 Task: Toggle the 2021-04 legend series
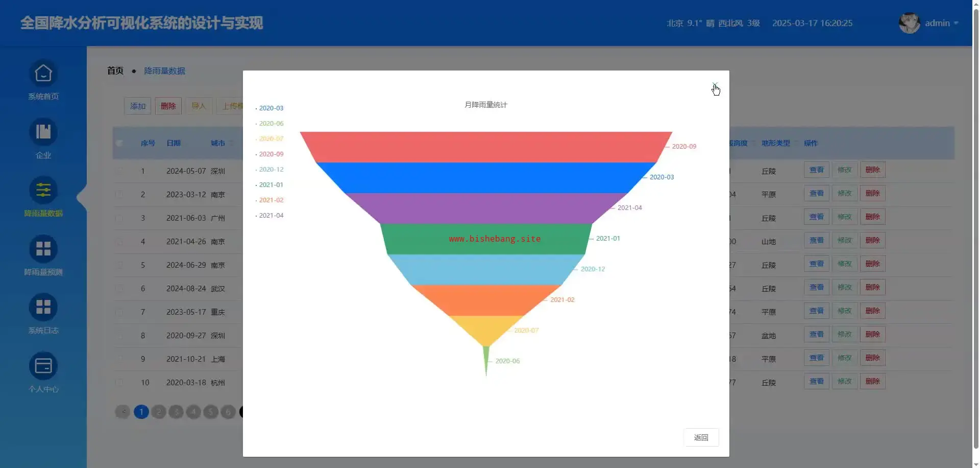[269, 216]
